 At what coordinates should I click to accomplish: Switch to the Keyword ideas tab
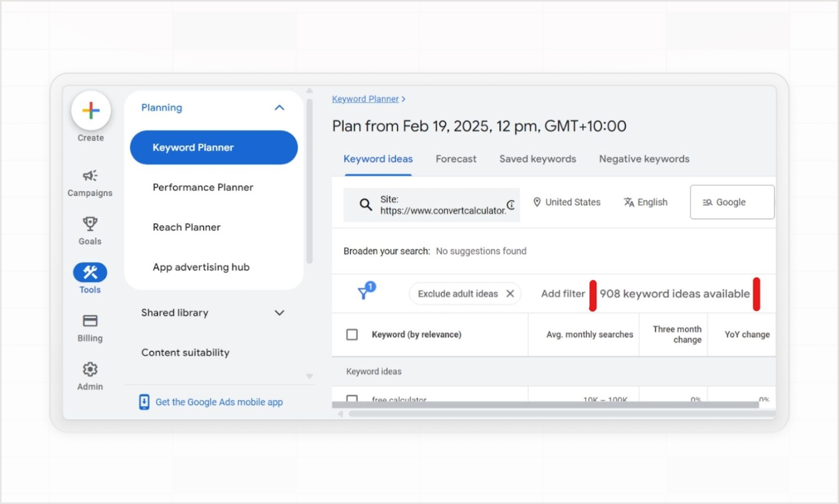pos(378,159)
